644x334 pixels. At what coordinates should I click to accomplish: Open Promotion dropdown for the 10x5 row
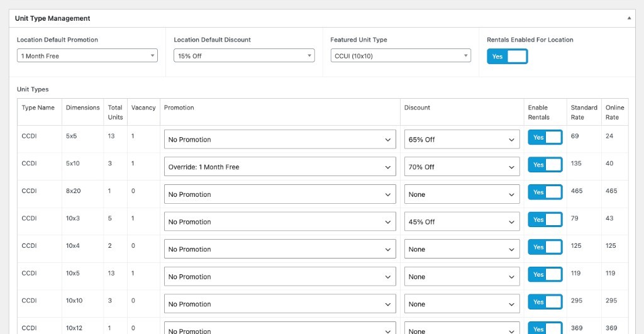[x=280, y=277]
